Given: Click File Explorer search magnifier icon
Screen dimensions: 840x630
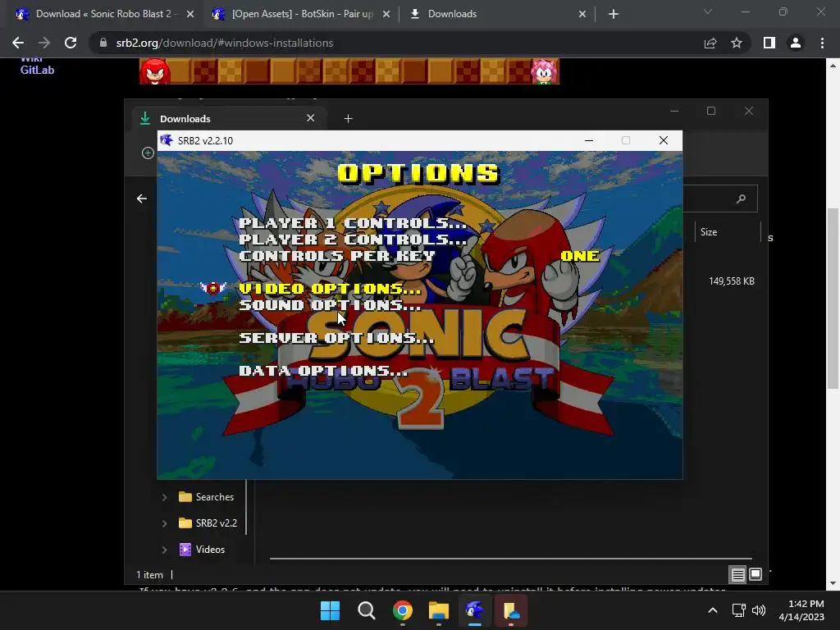Looking at the screenshot, I should [x=742, y=199].
